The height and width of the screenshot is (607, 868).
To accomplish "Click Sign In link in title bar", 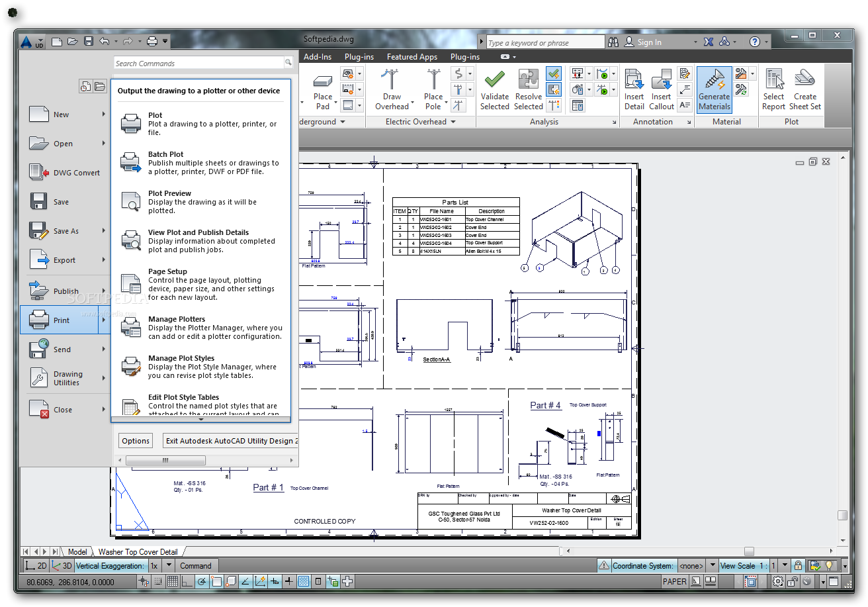I will click(x=649, y=42).
